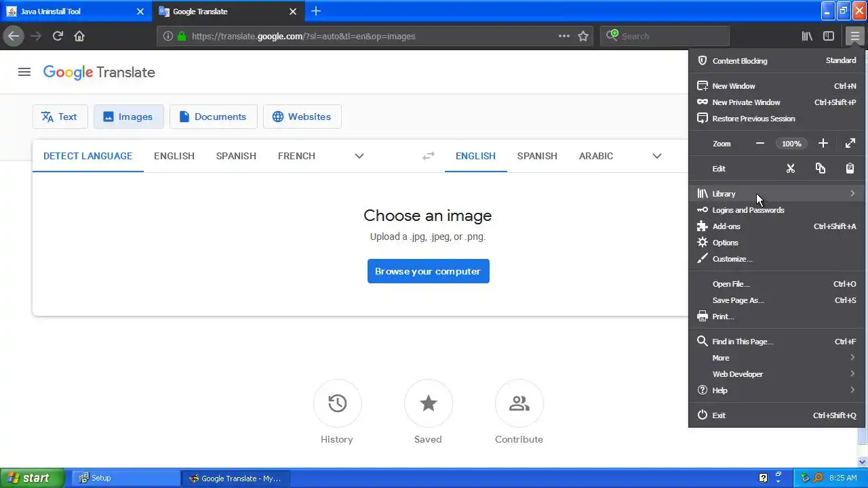Open Add-ons menu entry
The image size is (868, 488).
[776, 226]
